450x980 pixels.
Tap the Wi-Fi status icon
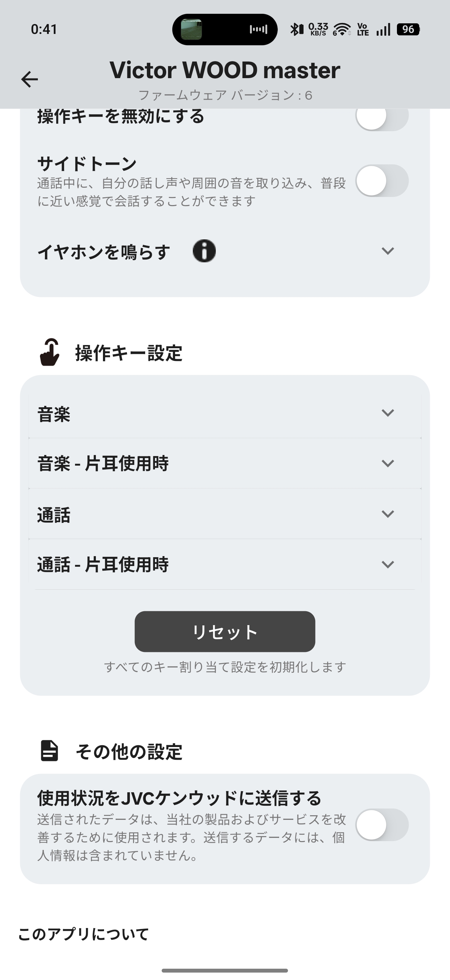[341, 29]
